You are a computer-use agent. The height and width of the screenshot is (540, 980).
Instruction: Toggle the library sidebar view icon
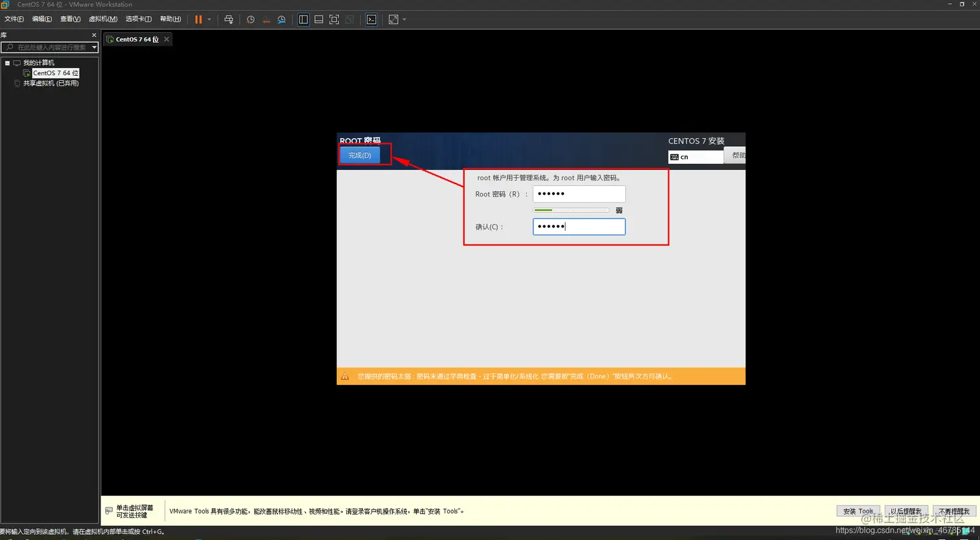point(303,19)
